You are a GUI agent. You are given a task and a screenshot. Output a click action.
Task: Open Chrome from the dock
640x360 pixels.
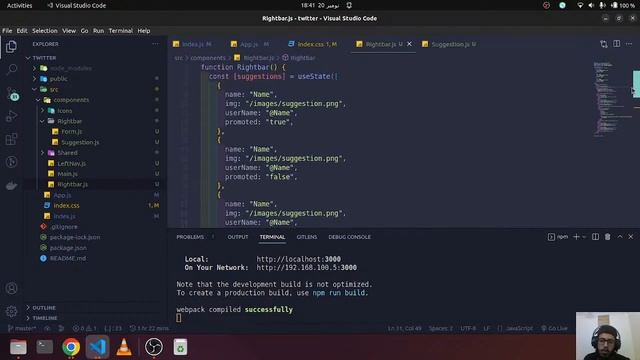point(71,347)
